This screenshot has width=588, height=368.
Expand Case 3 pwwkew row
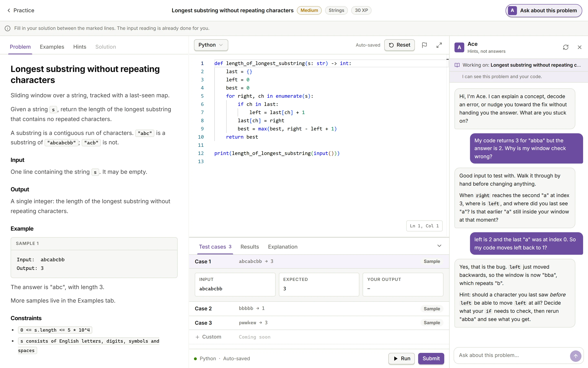[319, 323]
